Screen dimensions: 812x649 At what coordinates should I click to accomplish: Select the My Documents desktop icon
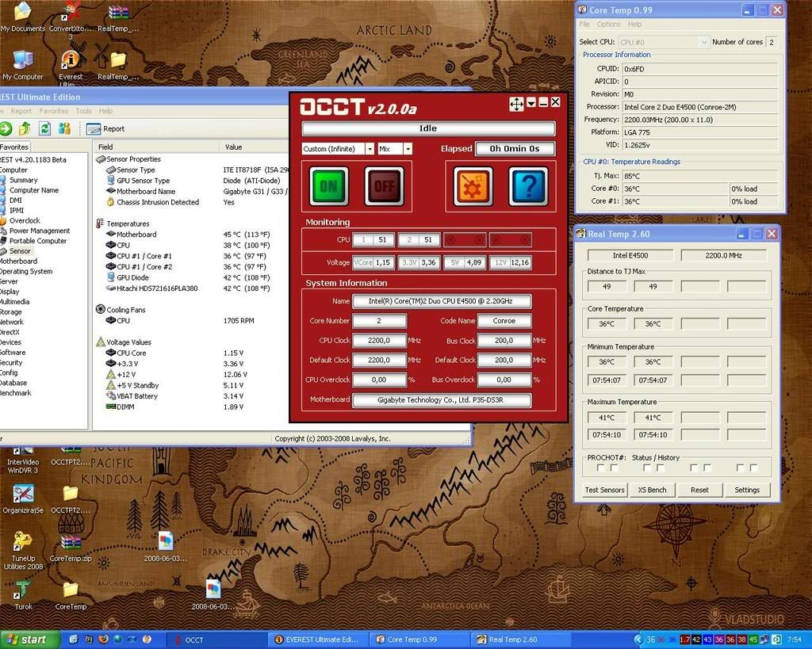23,17
